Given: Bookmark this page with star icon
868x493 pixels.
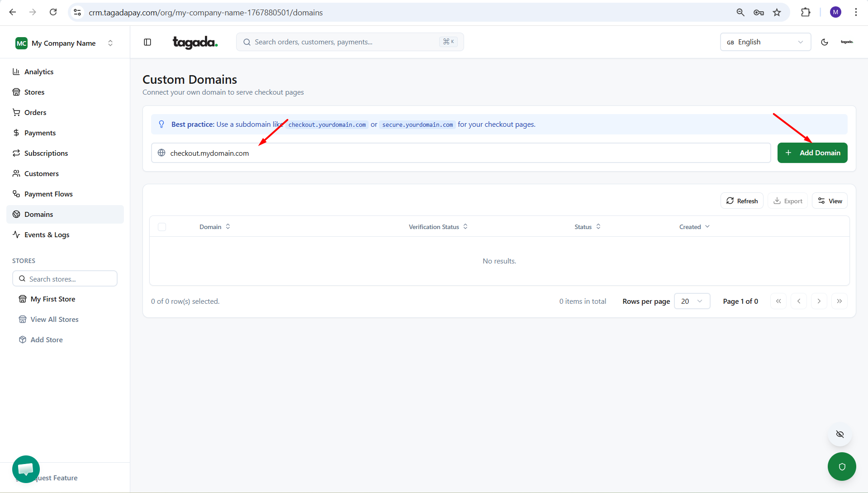Looking at the screenshot, I should (777, 12).
